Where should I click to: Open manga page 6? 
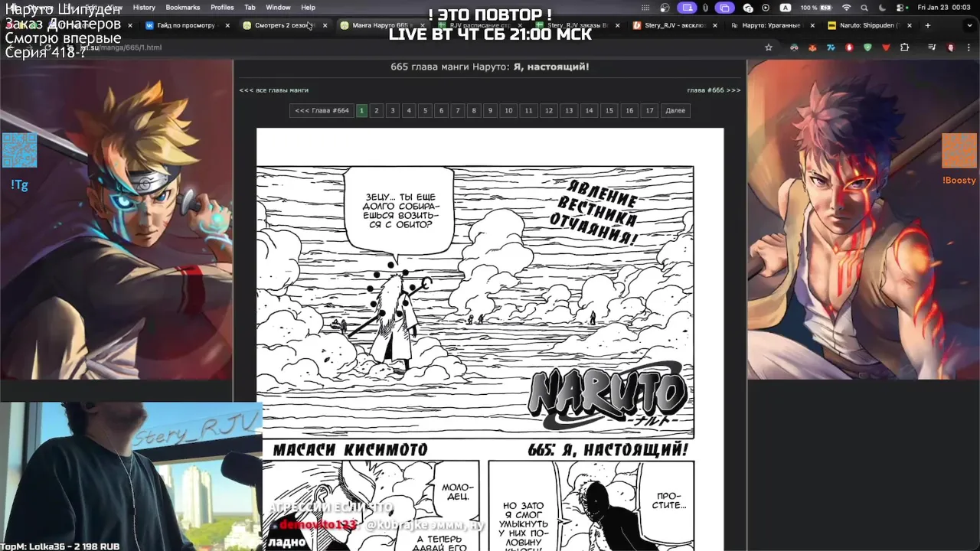(x=441, y=111)
